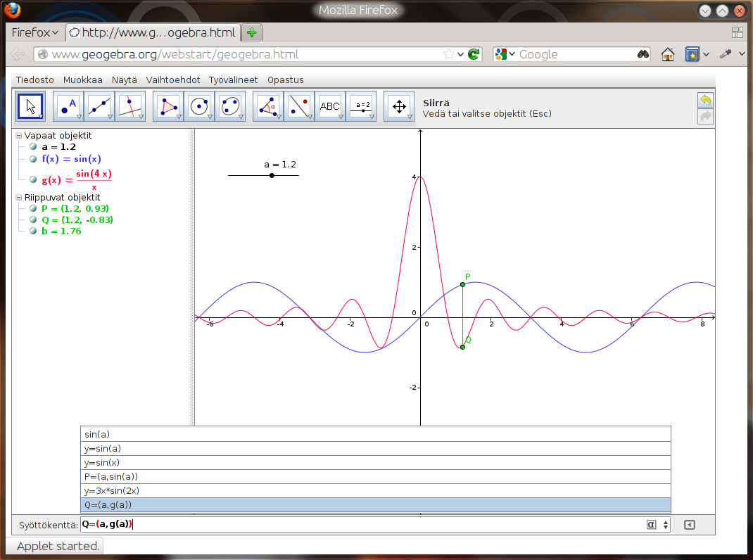This screenshot has height=560, width=753.
Task: Select the Slider (a=2) tool
Action: coord(360,106)
